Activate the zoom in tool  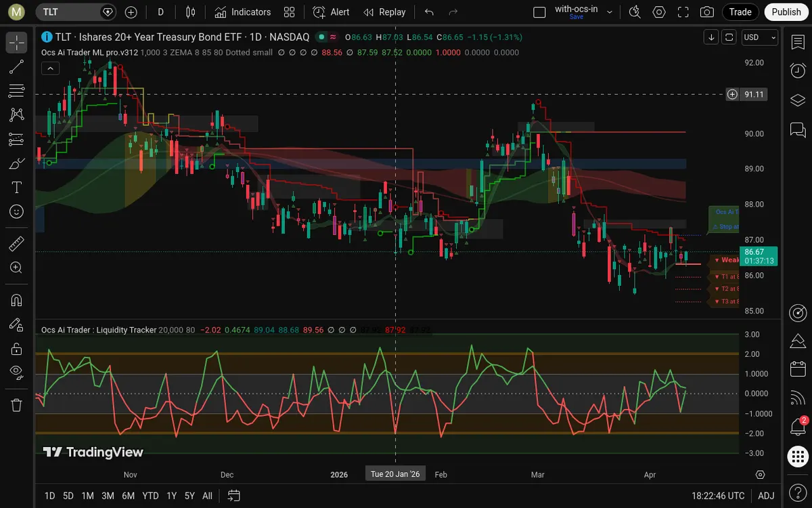(x=17, y=268)
